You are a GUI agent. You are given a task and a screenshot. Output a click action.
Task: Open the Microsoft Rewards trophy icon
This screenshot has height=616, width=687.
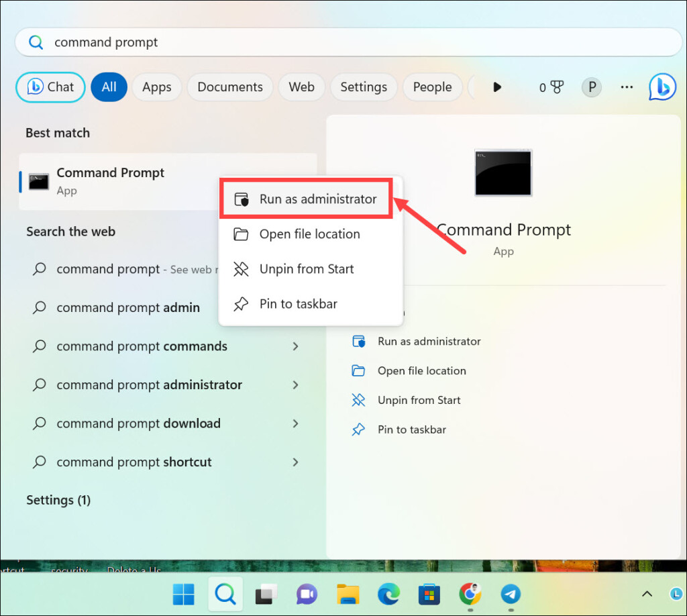point(556,87)
